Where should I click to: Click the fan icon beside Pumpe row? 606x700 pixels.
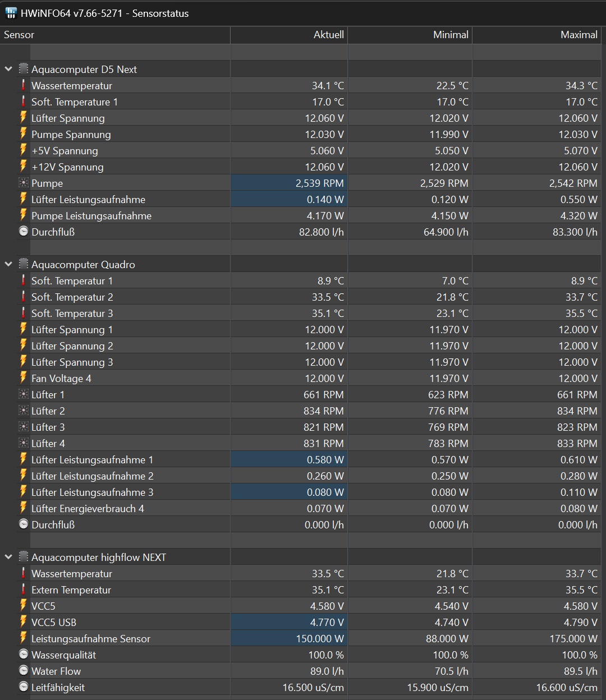(x=24, y=183)
